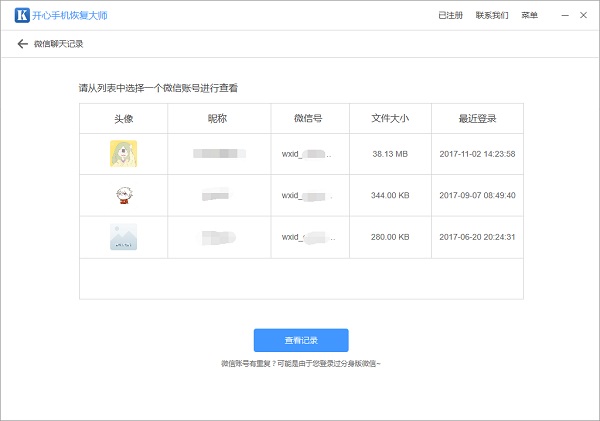Viewport: 600px width, 421px height.
Task: Click blurred nickname in 38.13 MB row
Action: pyautogui.click(x=219, y=153)
